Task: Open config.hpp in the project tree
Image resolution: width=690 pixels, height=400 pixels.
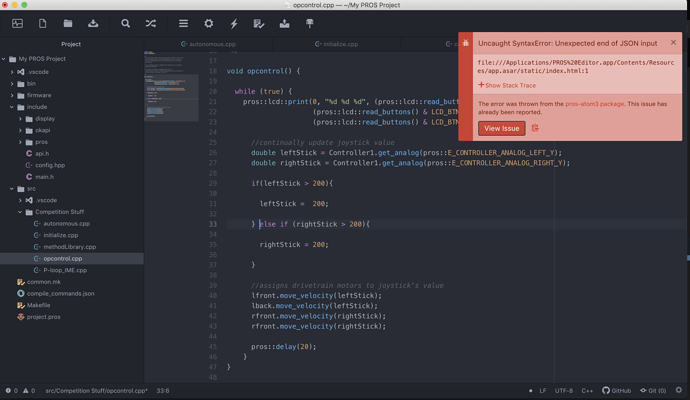Action: (x=50, y=165)
